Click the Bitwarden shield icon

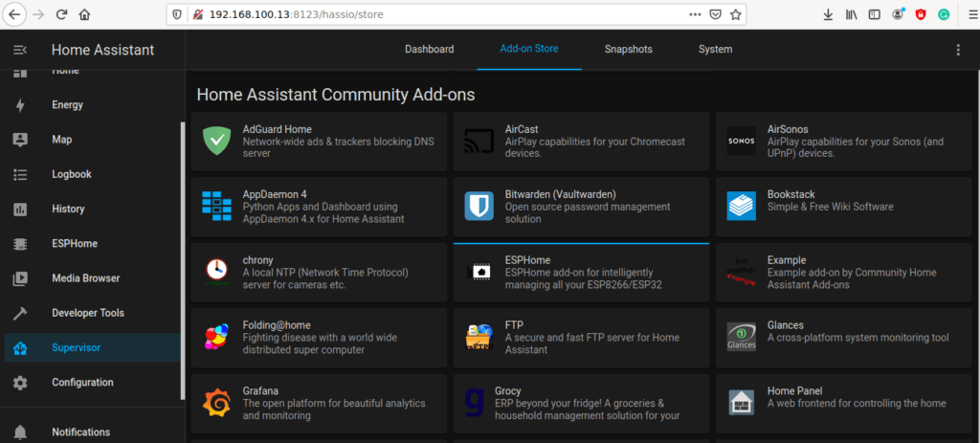pos(479,207)
